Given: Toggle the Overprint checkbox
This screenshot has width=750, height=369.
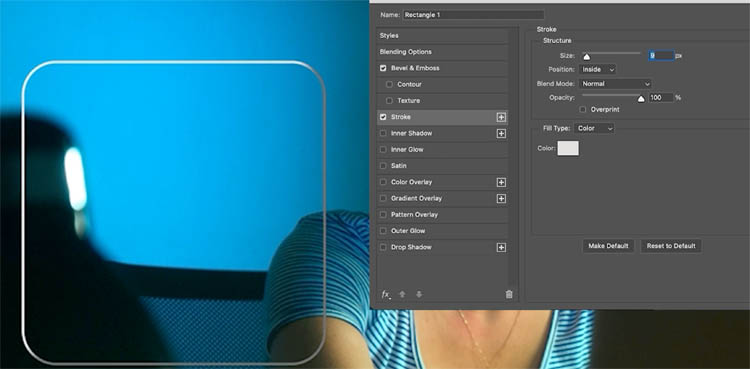Looking at the screenshot, I should tap(583, 110).
